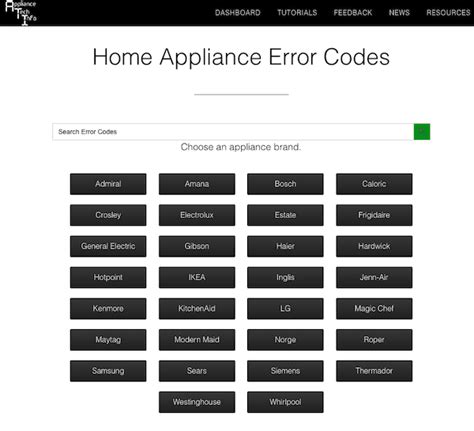Click the 'Choose an appliance brand.' text
Image resolution: width=474 pixels, height=431 pixels.
click(241, 147)
